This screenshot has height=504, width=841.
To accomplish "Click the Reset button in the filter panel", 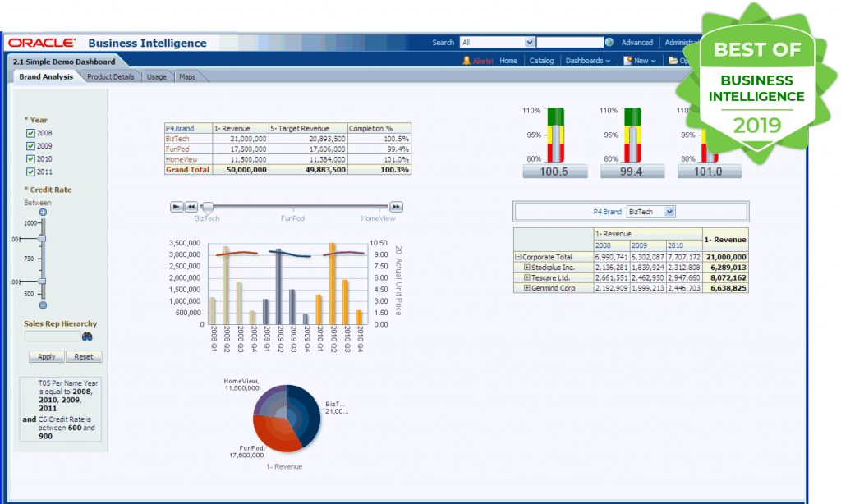I will (84, 356).
